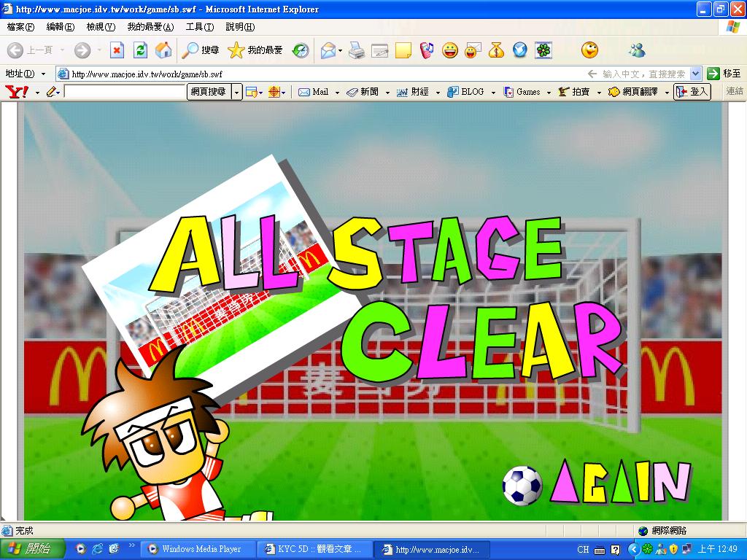
Task: Open the BLOG link on Yahoo toolbar
Action: (466, 92)
